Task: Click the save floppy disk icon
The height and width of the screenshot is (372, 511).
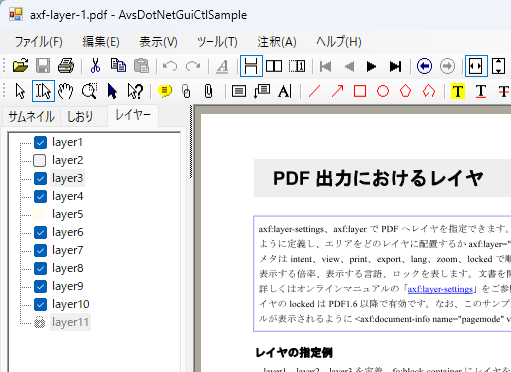Action: coord(43,66)
